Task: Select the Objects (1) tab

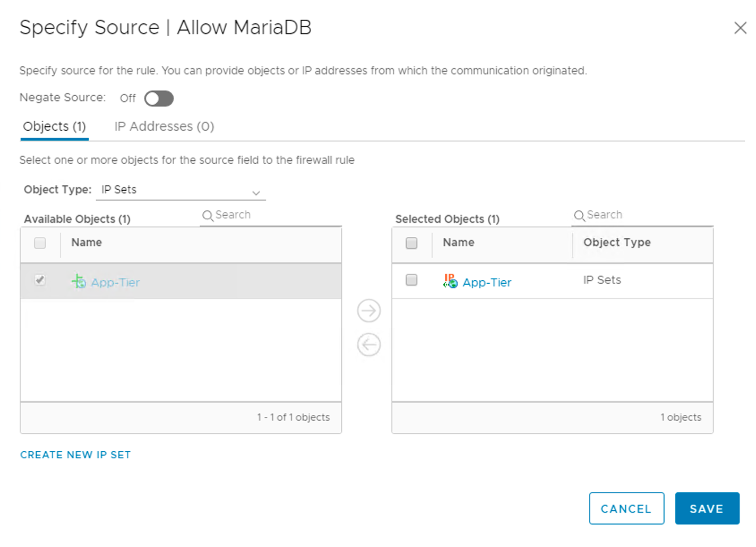Action: point(54,127)
